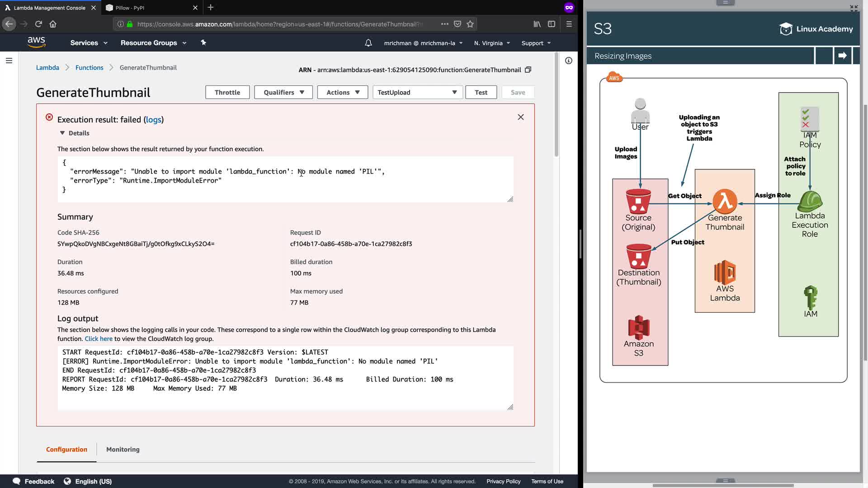Screen dimensions: 868x488
Task: Click next arrow in Resizing Images slide
Action: tap(842, 56)
